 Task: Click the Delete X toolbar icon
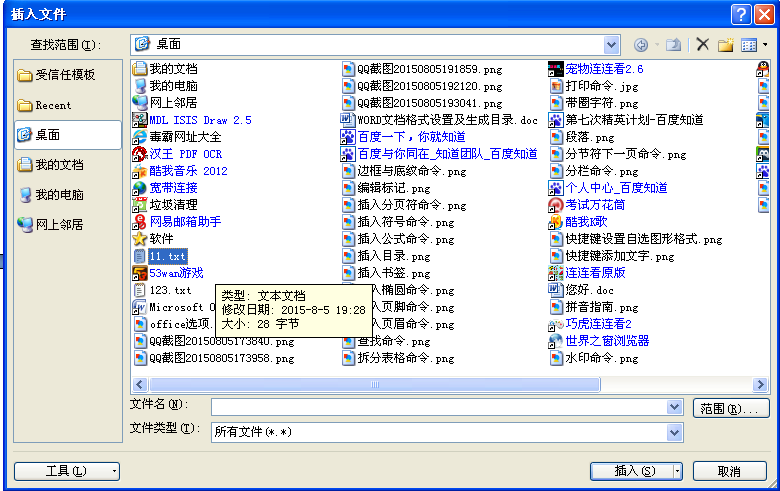pos(702,45)
